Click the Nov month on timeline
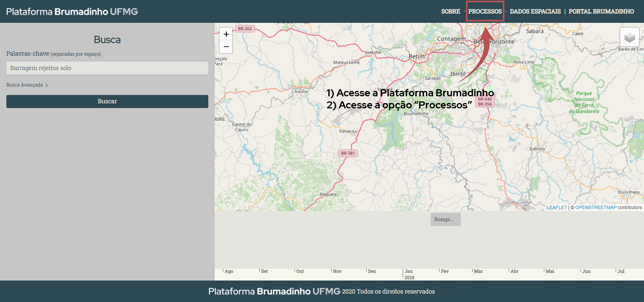 click(337, 271)
